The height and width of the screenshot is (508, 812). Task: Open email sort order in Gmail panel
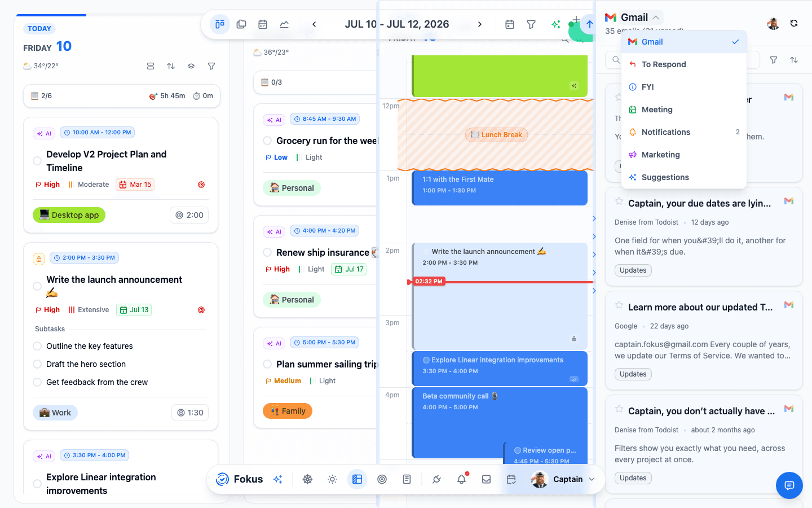(794, 60)
